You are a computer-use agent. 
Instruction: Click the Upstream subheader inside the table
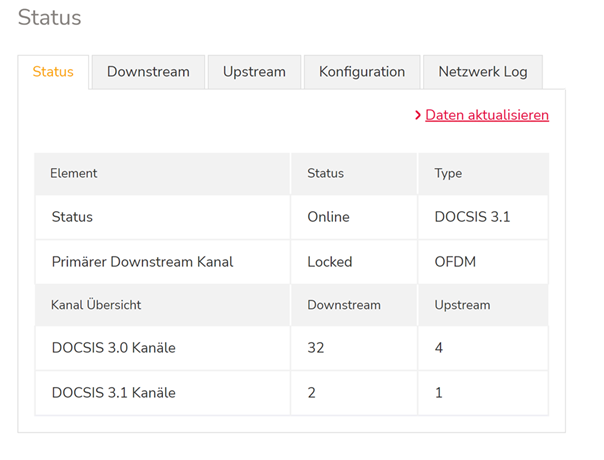pos(462,305)
